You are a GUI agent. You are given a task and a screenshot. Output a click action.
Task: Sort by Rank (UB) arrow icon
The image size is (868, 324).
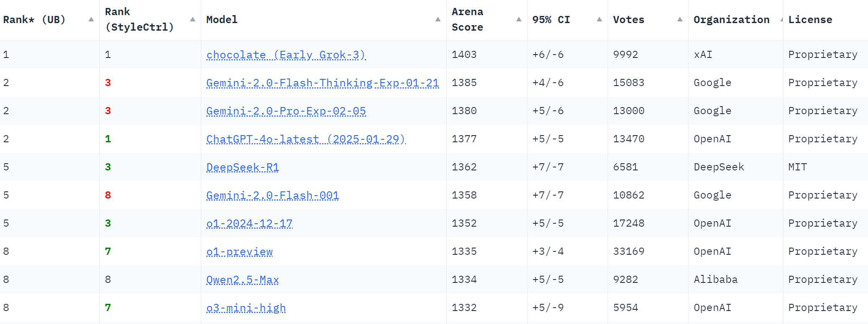tap(91, 19)
